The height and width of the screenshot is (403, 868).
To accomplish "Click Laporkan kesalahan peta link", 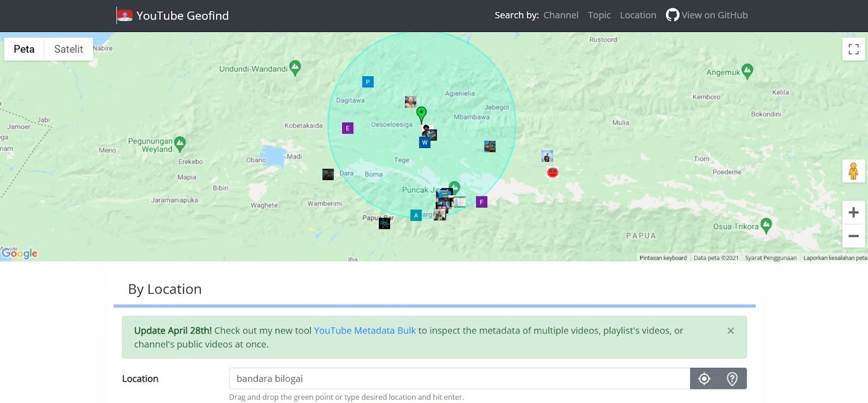I will 835,258.
